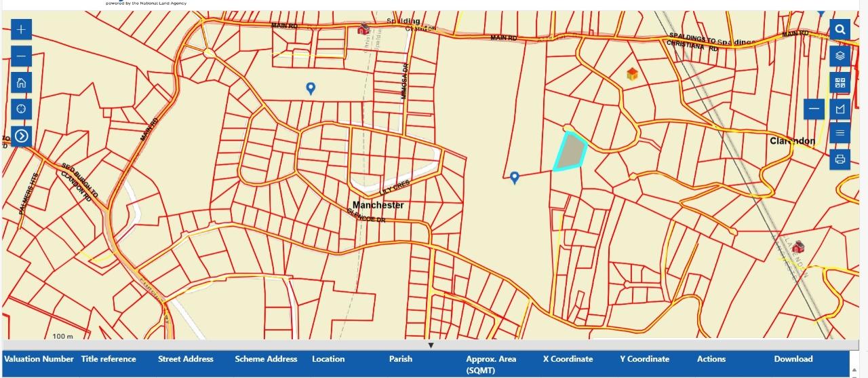Select the Download column header
Viewport: 868px width, 378px height.
pos(793,359)
